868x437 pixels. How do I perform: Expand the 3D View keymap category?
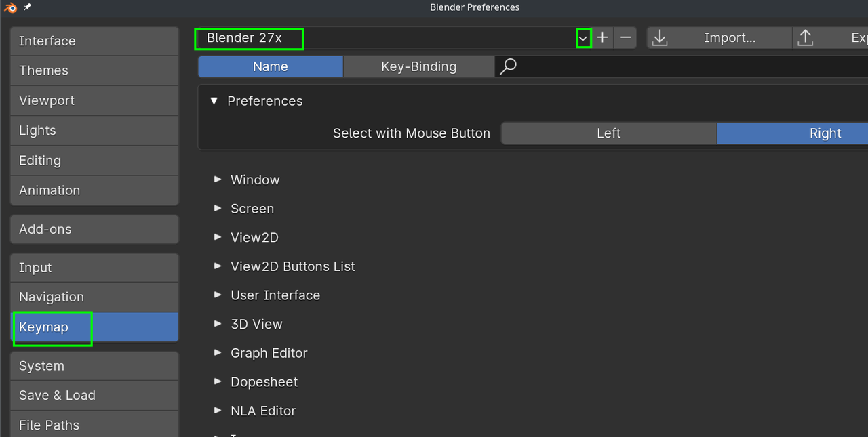click(218, 324)
